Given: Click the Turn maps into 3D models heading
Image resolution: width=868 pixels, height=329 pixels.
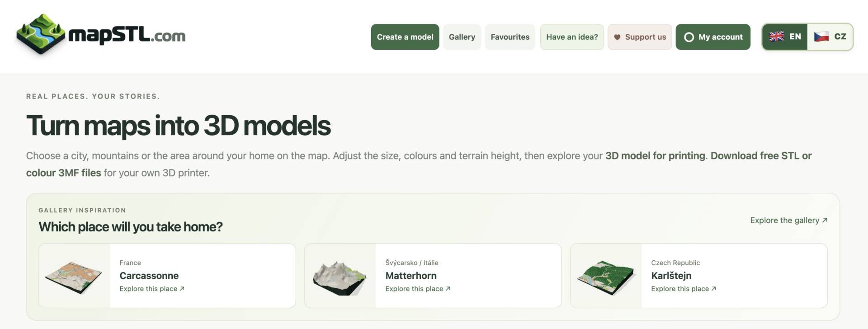Looking at the screenshot, I should [179, 125].
